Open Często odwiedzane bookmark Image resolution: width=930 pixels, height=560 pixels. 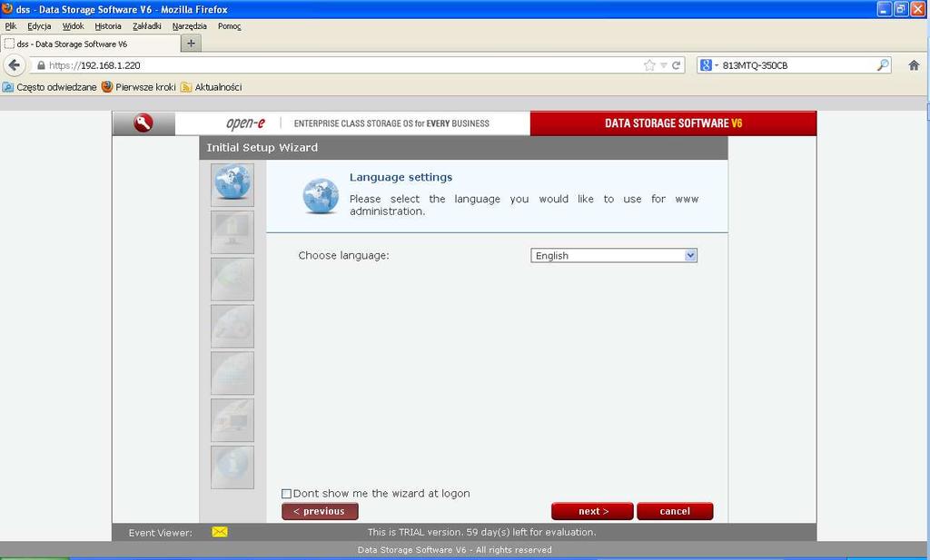[49, 87]
